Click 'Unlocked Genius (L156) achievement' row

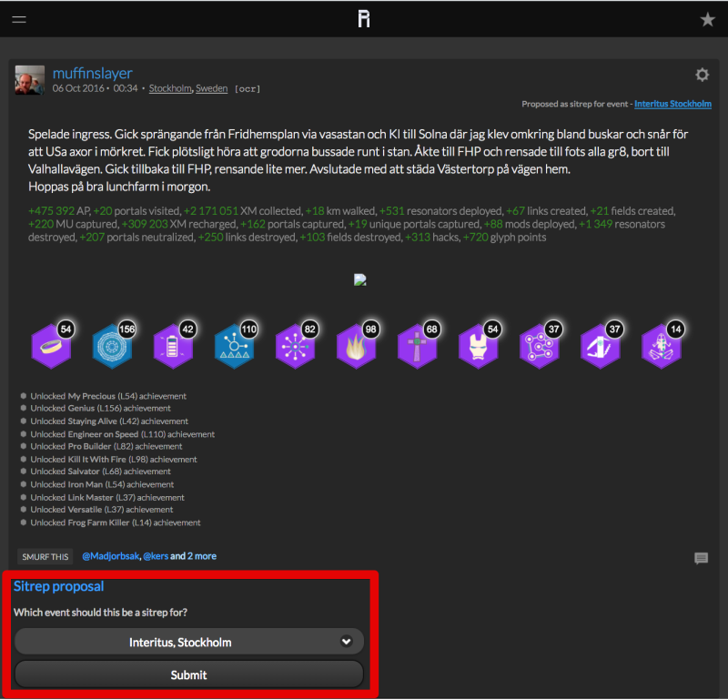(100, 409)
